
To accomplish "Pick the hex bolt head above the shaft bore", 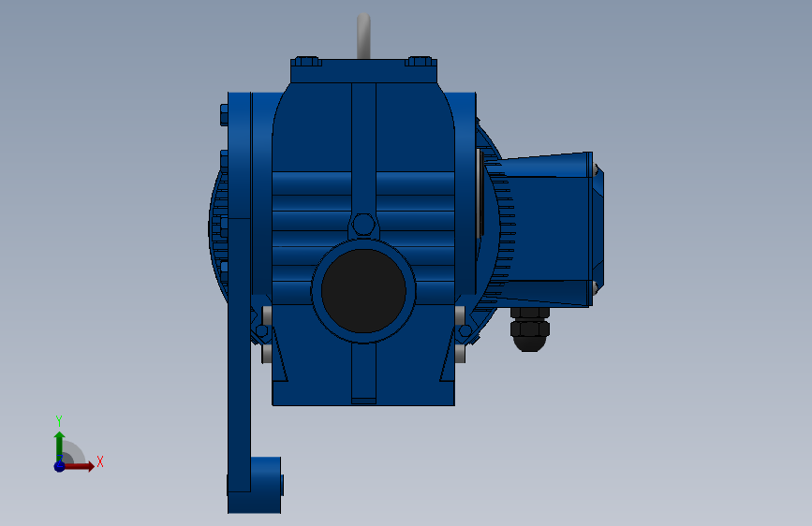I will tap(363, 226).
